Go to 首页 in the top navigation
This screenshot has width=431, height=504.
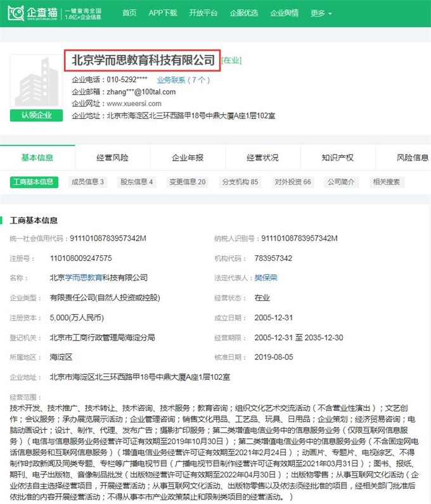(x=129, y=13)
